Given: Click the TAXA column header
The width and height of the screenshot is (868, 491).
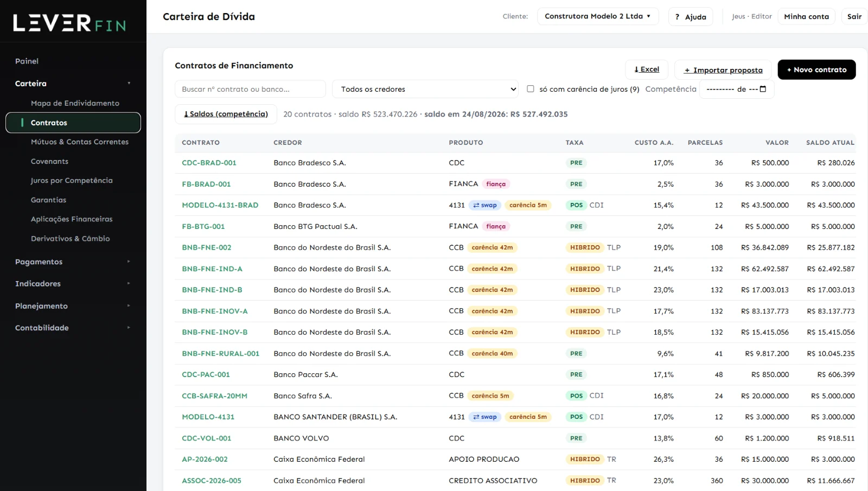Looking at the screenshot, I should (x=575, y=143).
